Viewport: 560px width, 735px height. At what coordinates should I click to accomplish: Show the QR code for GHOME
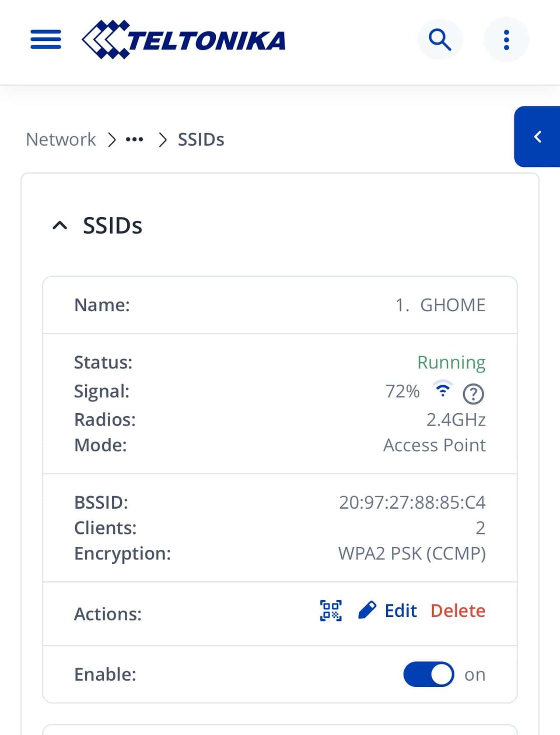tap(331, 610)
